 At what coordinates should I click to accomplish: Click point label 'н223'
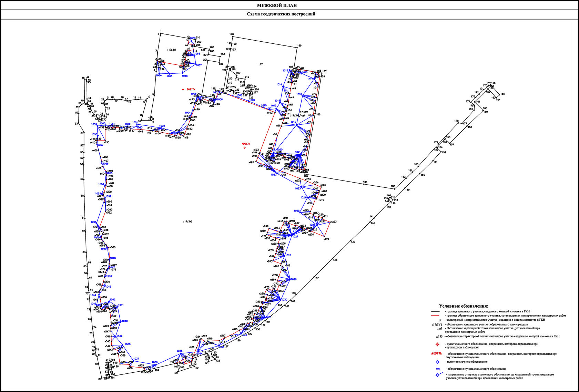[x=334, y=222]
